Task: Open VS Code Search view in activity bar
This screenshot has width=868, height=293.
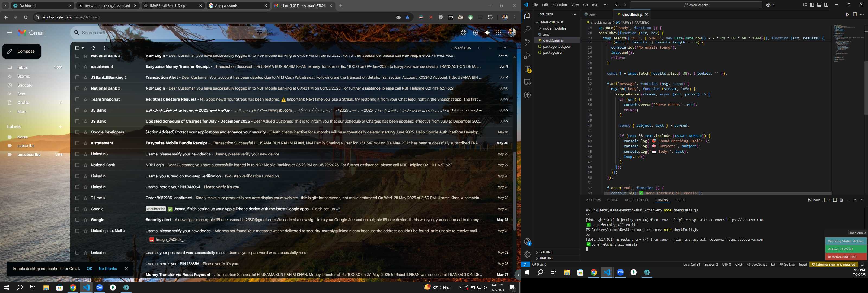Action: (x=527, y=29)
